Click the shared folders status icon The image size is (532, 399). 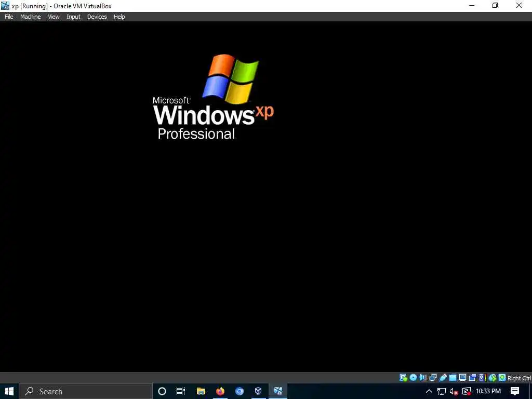pos(453,378)
